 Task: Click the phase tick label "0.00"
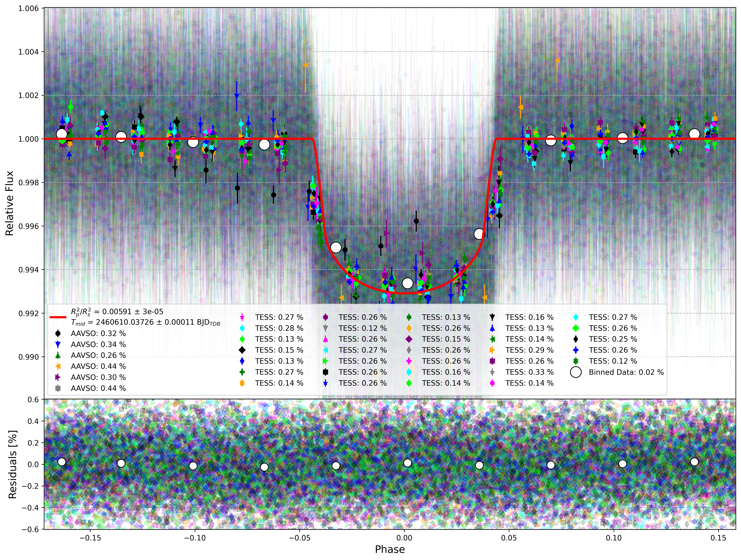pyautogui.click(x=404, y=538)
